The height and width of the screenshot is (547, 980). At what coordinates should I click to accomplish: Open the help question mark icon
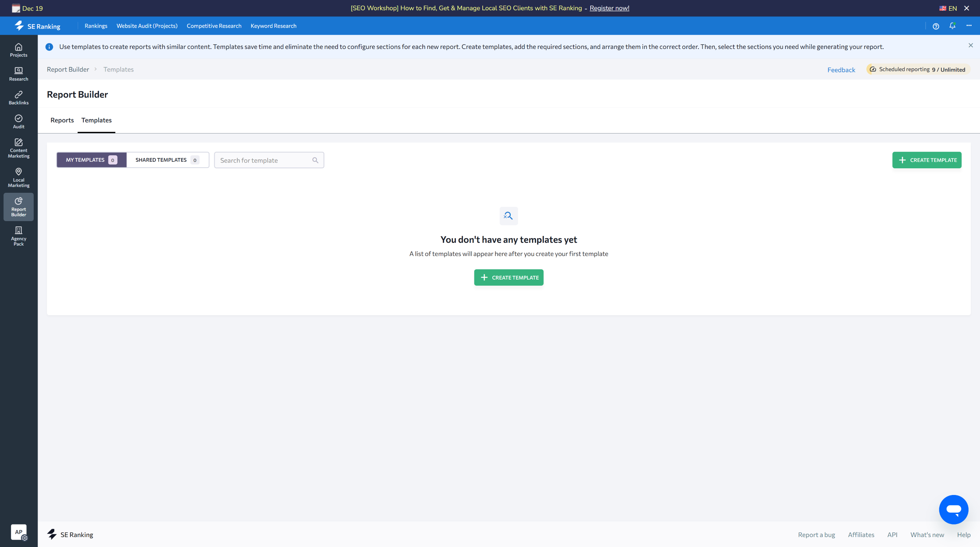pyautogui.click(x=936, y=26)
